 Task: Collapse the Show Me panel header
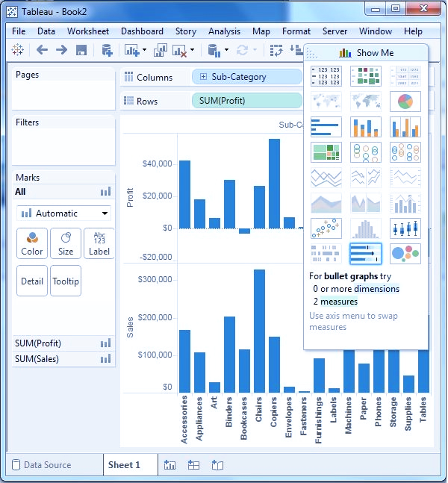366,53
